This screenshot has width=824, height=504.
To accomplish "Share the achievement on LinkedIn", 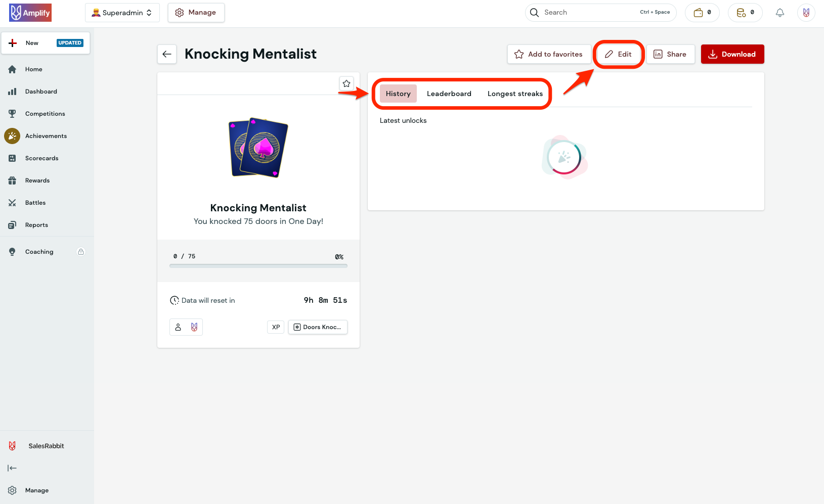I will 670,54.
